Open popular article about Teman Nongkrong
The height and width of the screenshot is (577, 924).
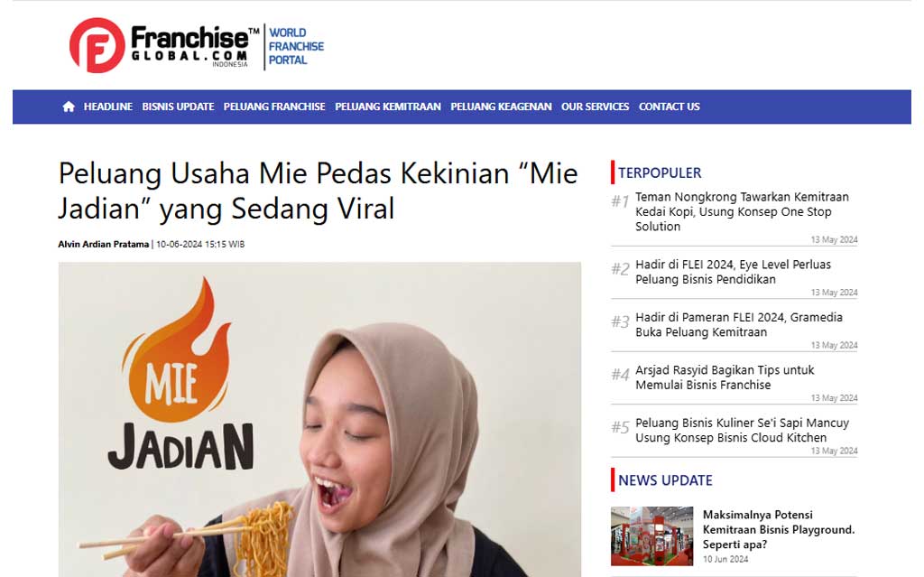742,212
